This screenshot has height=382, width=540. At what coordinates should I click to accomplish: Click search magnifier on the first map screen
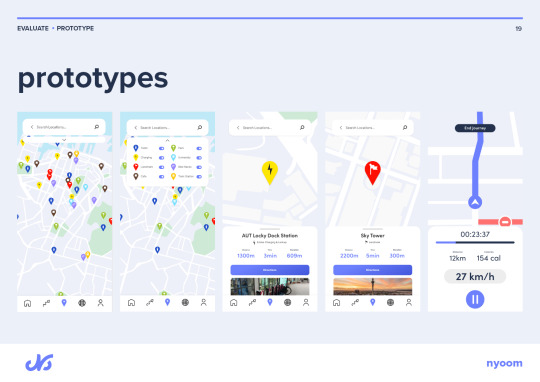pyautogui.click(x=97, y=127)
